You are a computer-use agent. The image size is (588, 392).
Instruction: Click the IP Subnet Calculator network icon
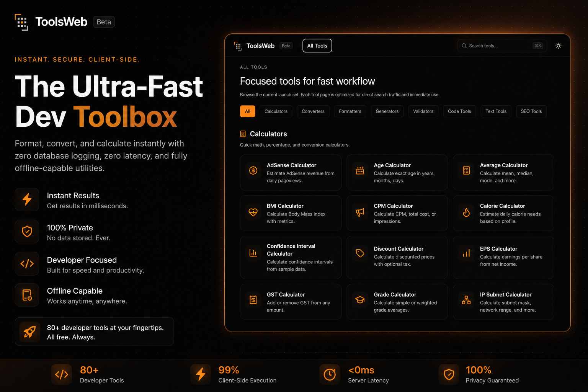(466, 300)
